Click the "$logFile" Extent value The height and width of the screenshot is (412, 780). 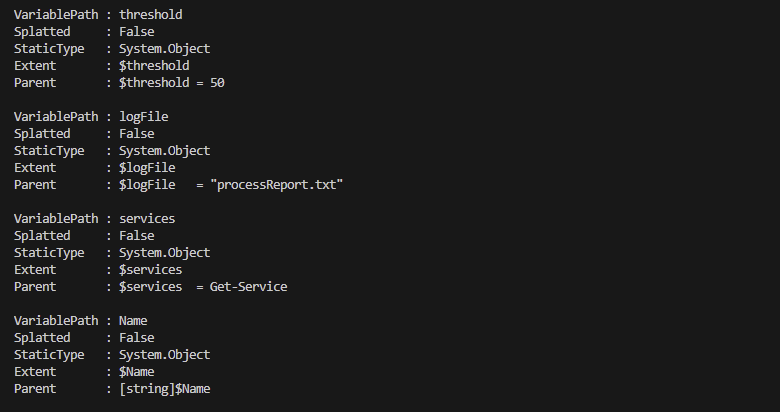click(x=147, y=168)
